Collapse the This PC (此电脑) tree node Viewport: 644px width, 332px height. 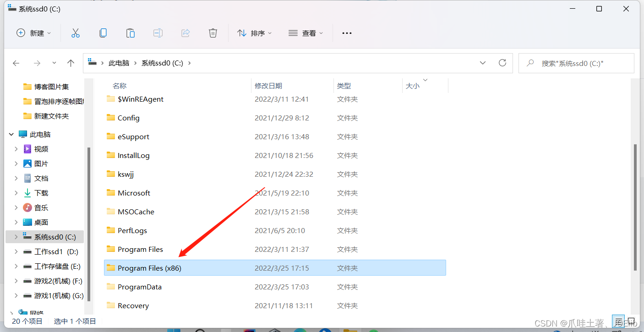[11, 134]
